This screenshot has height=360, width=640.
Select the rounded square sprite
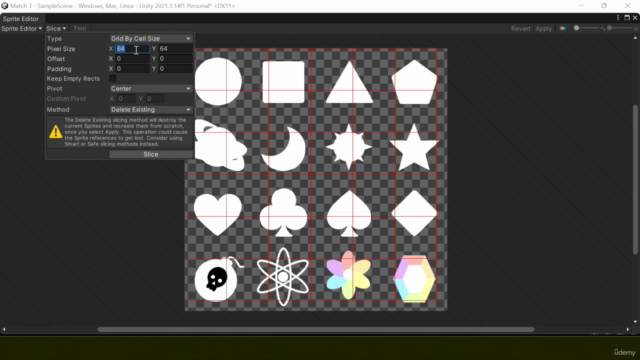[x=283, y=82]
